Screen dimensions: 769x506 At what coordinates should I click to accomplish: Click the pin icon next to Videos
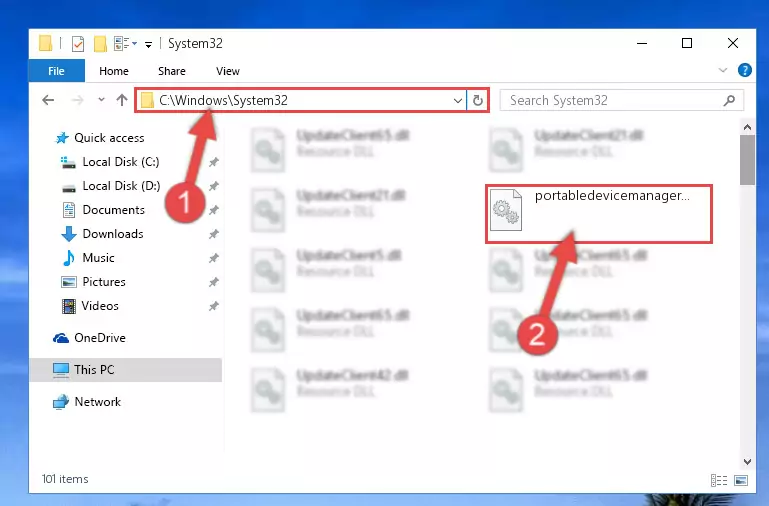pos(213,306)
